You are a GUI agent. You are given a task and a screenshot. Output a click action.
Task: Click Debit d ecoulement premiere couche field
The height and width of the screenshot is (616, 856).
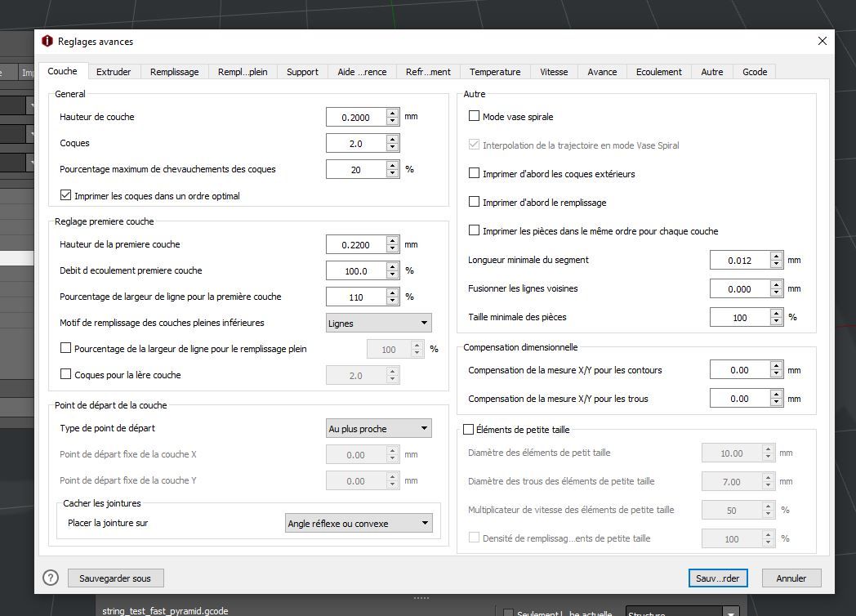coord(356,270)
